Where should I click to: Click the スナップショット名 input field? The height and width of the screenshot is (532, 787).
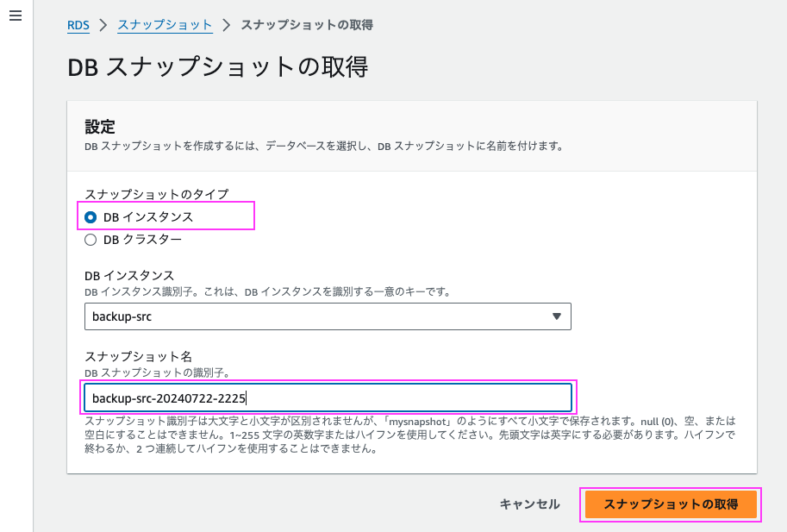(x=328, y=398)
